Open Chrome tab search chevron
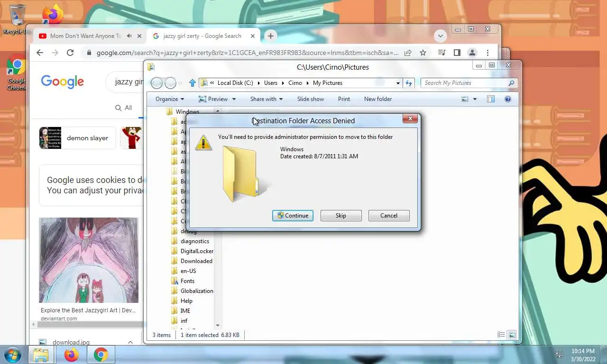 pos(441,36)
